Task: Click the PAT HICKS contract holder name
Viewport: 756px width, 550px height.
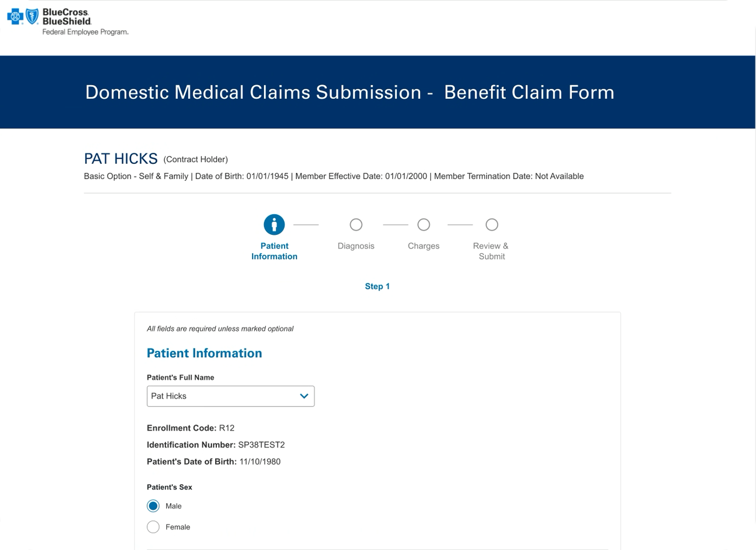Action: (121, 159)
